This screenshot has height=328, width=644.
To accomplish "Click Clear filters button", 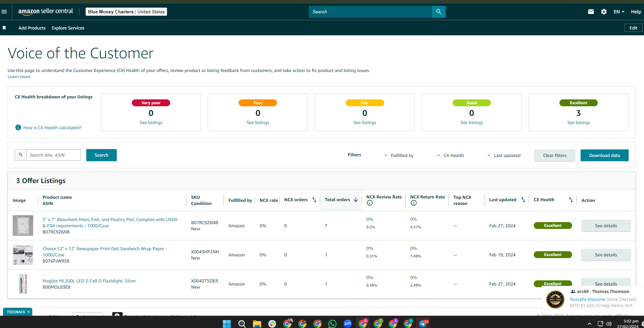I will (555, 155).
